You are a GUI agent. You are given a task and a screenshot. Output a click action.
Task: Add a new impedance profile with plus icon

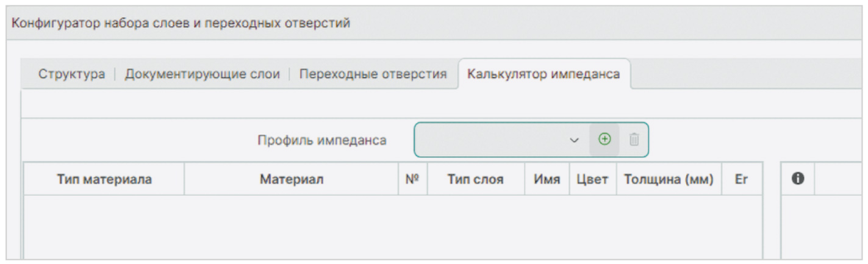(604, 140)
